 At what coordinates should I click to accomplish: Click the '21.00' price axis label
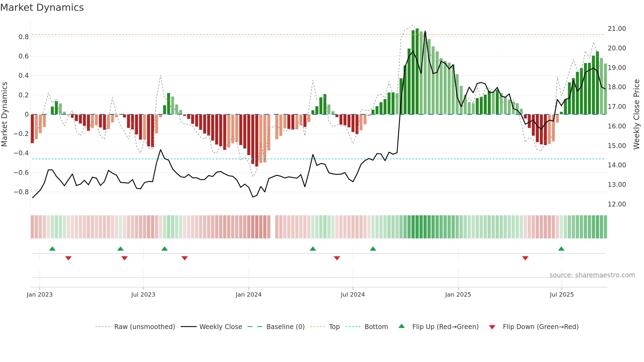617,29
